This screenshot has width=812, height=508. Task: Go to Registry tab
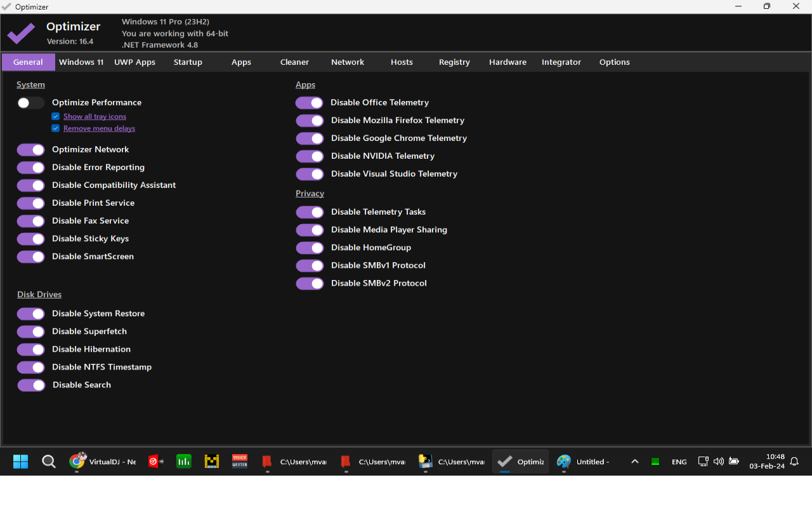454,62
